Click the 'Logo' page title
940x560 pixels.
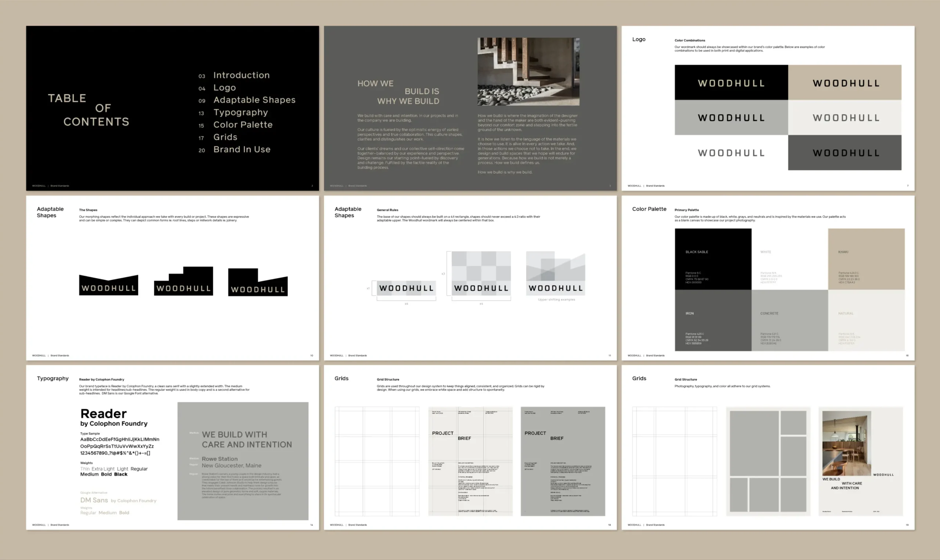[x=639, y=39]
